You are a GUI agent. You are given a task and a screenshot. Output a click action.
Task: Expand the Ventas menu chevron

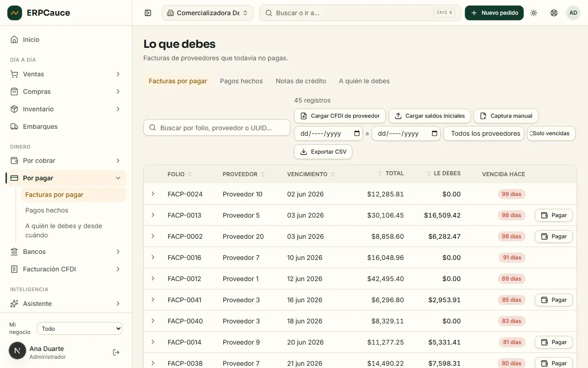click(118, 74)
